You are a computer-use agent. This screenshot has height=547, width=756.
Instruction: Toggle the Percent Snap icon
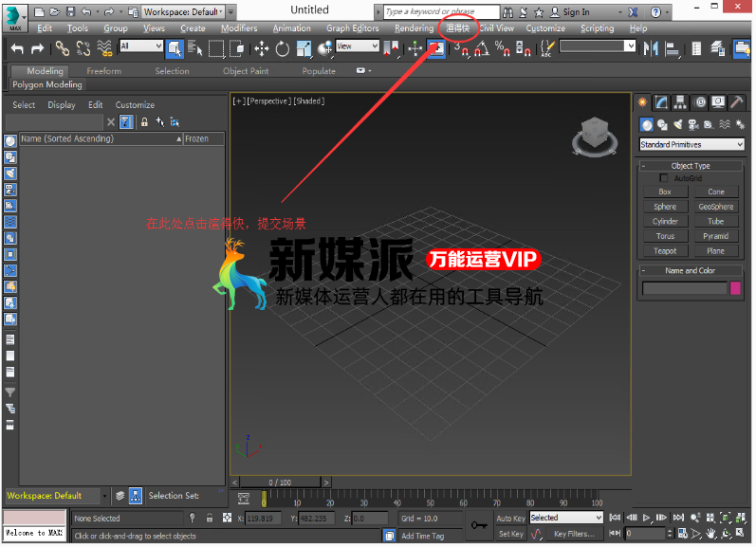503,48
